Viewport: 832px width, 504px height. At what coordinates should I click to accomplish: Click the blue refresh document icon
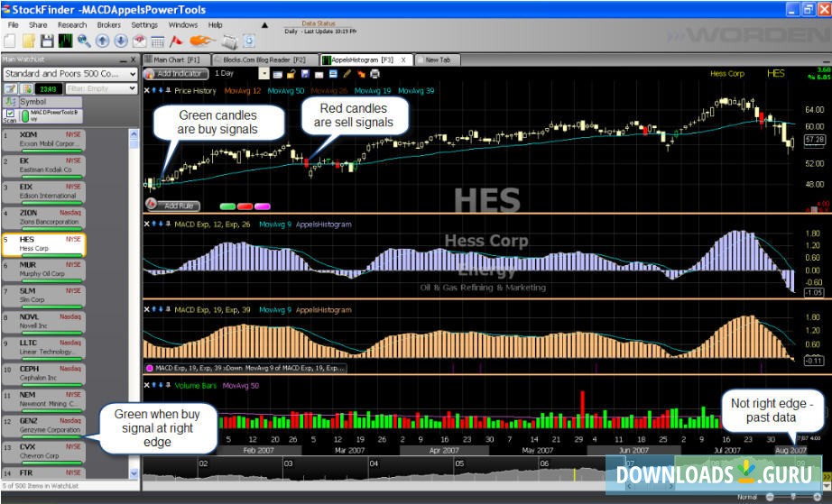pos(249,41)
